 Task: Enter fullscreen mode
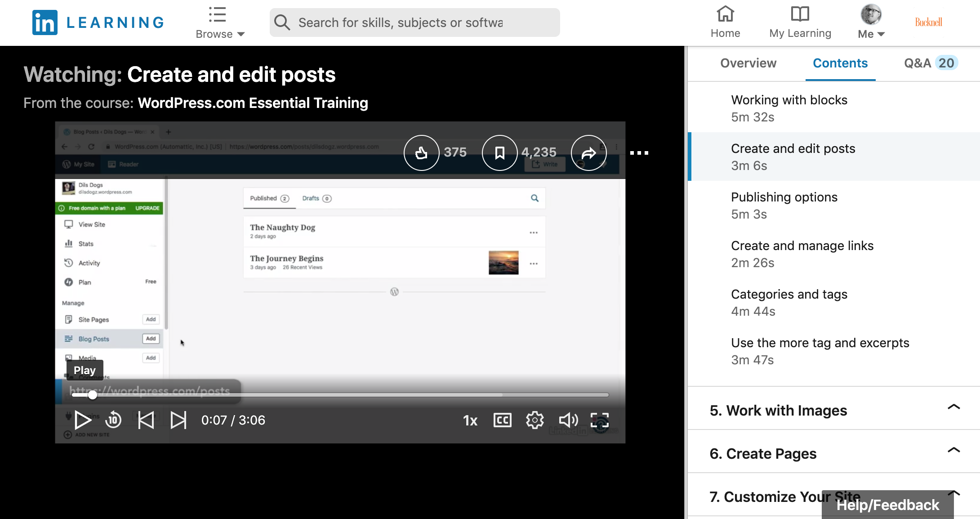pyautogui.click(x=600, y=420)
